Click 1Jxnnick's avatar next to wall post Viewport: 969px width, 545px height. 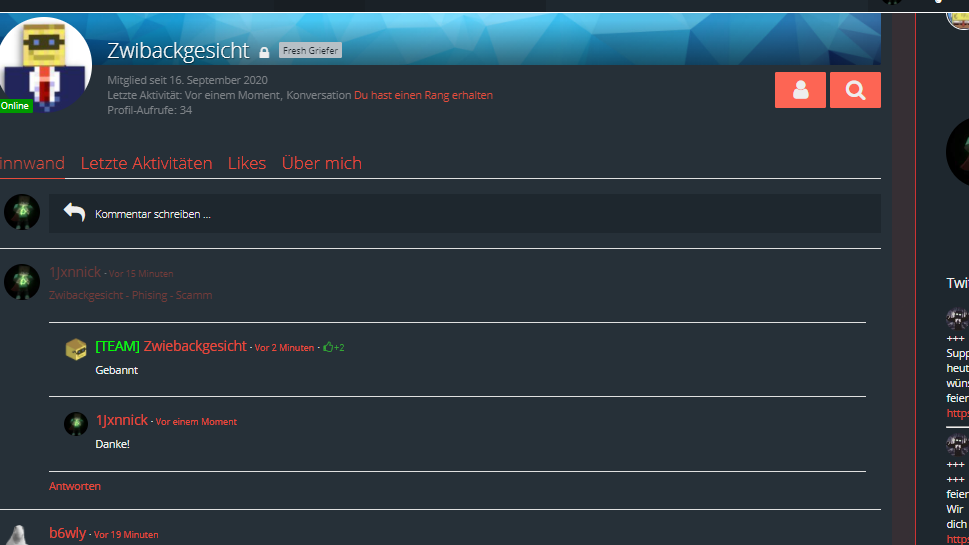22,282
